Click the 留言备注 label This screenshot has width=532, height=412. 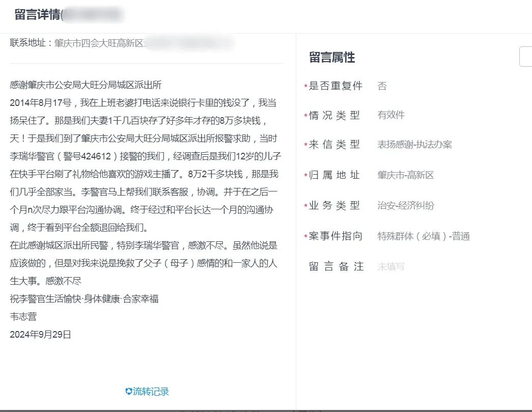(x=336, y=266)
